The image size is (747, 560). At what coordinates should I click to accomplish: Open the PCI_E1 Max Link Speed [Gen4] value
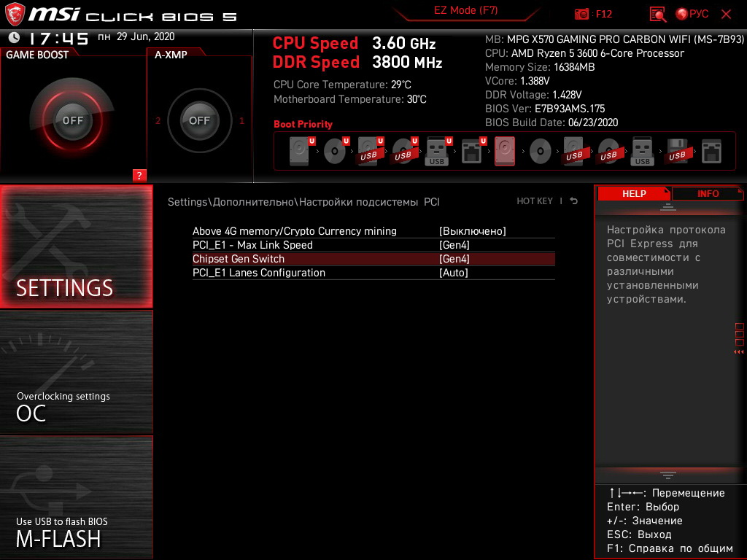(x=454, y=245)
